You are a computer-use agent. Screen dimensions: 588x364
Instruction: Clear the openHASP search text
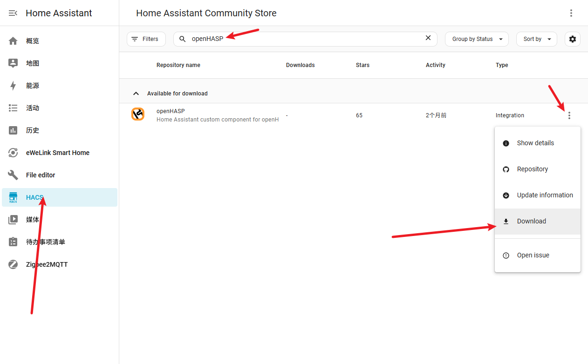[428, 38]
